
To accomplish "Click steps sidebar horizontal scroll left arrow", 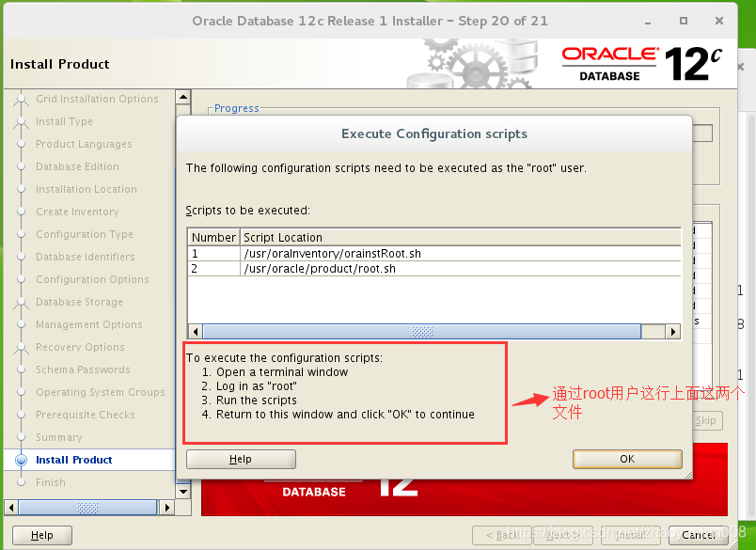I will [x=11, y=508].
